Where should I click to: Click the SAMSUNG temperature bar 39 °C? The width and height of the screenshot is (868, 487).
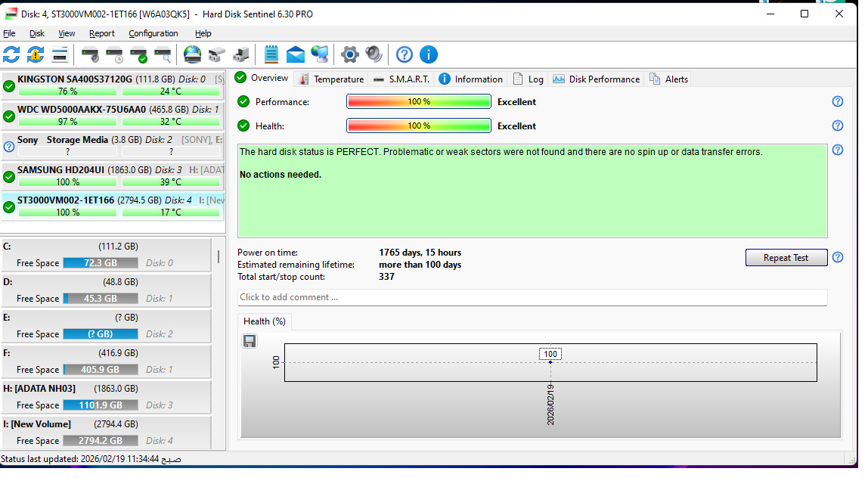point(171,182)
